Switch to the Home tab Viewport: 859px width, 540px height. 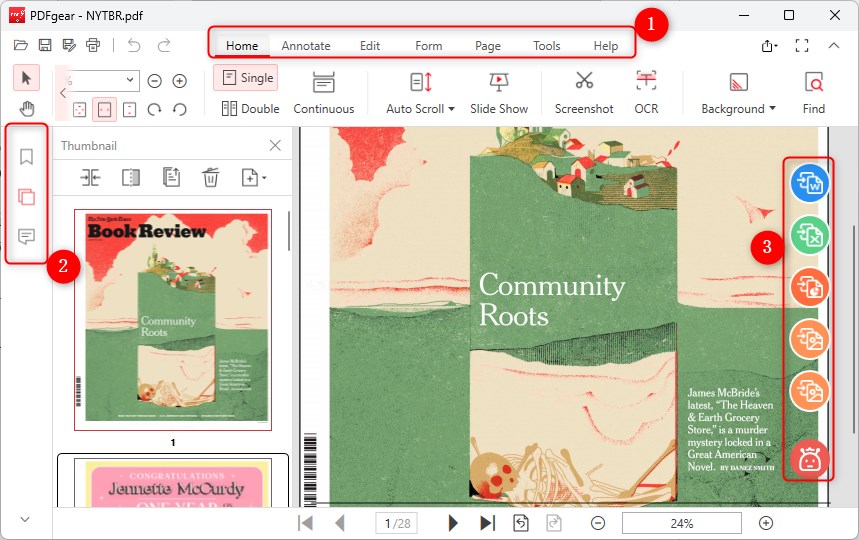tap(242, 46)
